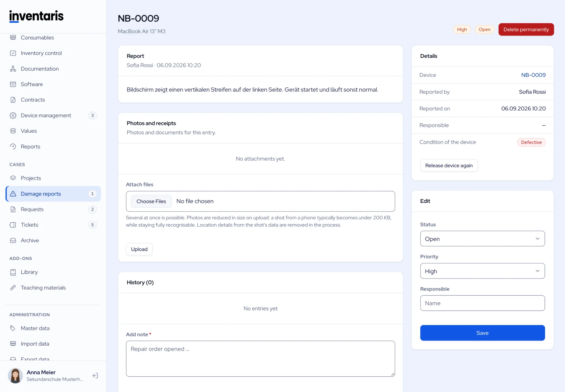565x392 pixels.
Task: Click the Contracts document icon
Action: click(13, 100)
